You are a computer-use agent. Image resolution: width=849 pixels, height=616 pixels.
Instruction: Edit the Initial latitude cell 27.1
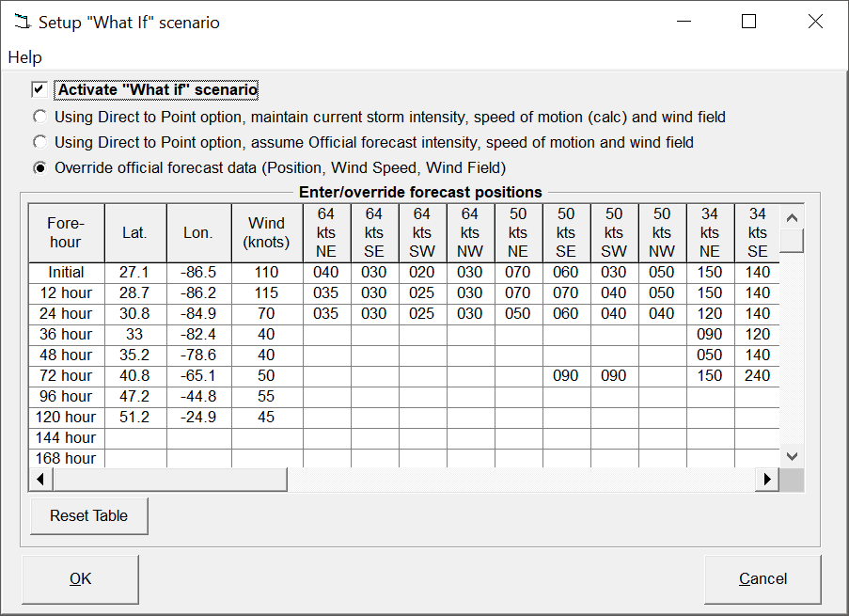(134, 272)
